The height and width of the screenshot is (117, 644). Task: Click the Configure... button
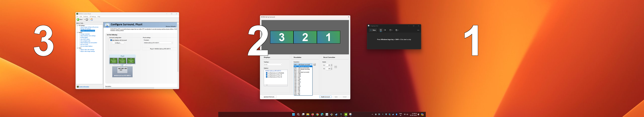[118, 43]
